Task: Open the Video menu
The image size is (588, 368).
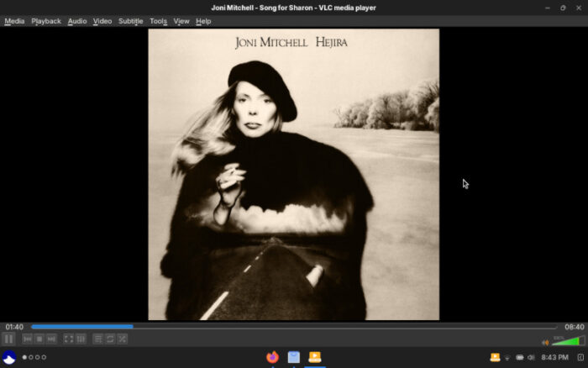Action: (102, 21)
